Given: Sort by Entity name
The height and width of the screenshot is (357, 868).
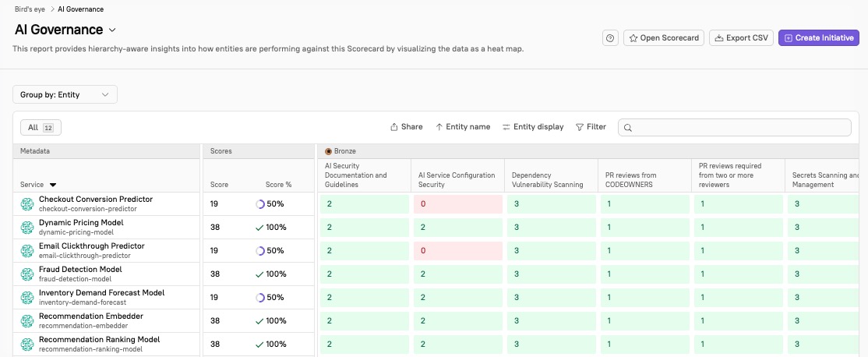Looking at the screenshot, I should pos(463,127).
